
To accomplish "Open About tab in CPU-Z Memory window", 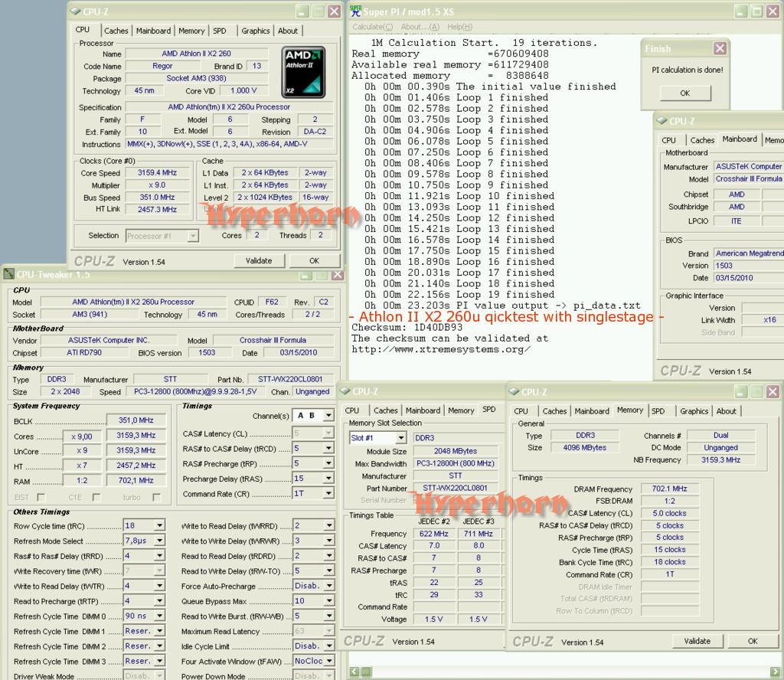I will 726,411.
